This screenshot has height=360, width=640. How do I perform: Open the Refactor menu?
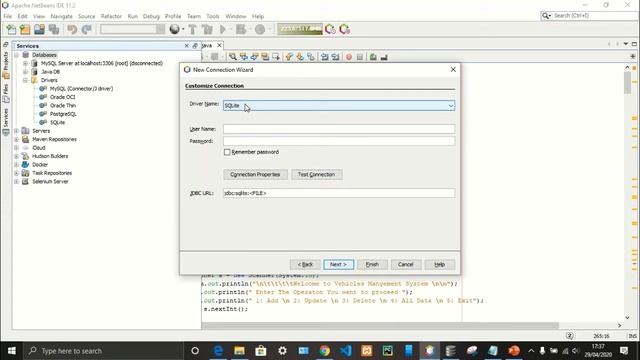pyautogui.click(x=111, y=16)
